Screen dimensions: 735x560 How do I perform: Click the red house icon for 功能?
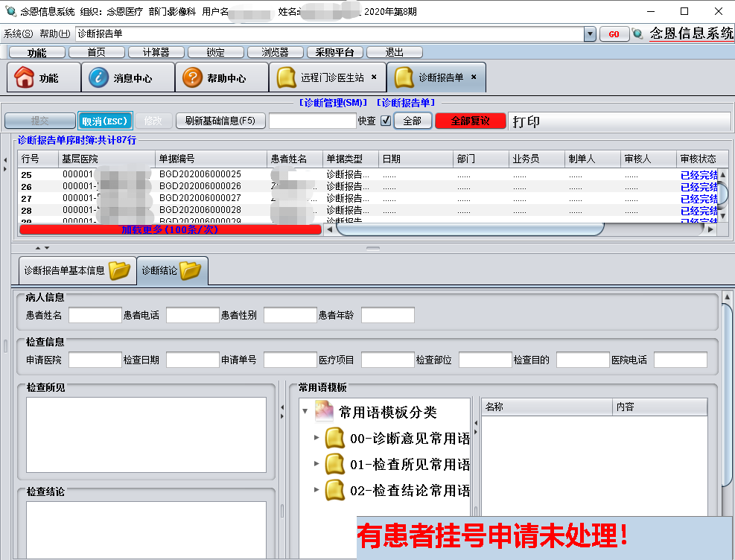[x=25, y=77]
